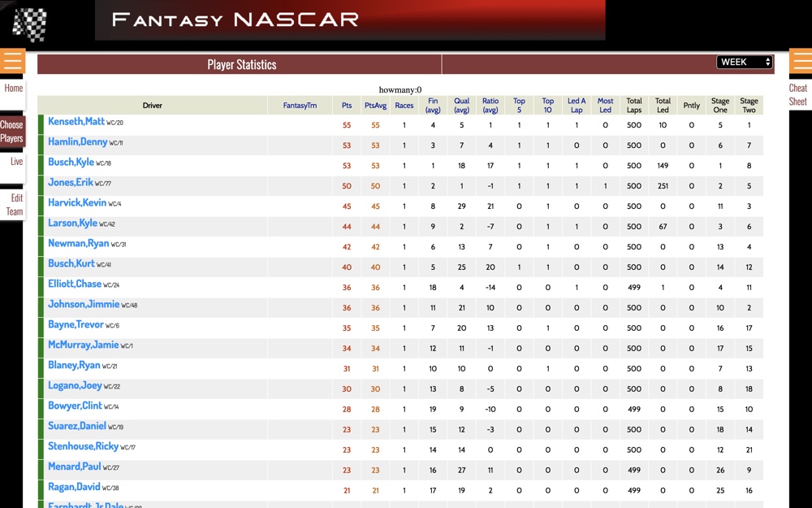Open driver Logano,Joey profile
The width and height of the screenshot is (812, 508).
pyautogui.click(x=75, y=385)
